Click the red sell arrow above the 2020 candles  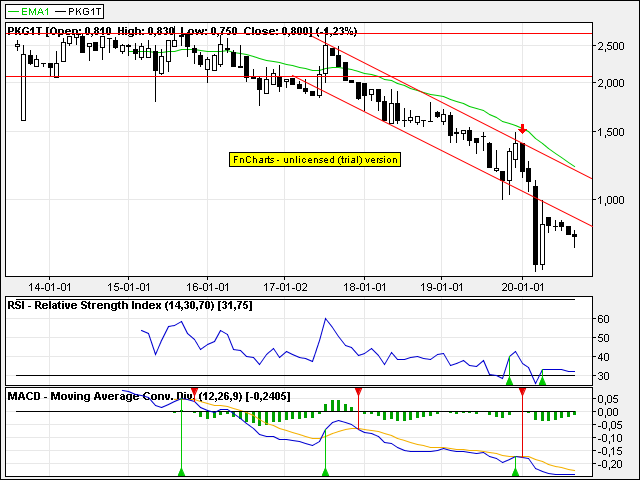pyautogui.click(x=522, y=129)
